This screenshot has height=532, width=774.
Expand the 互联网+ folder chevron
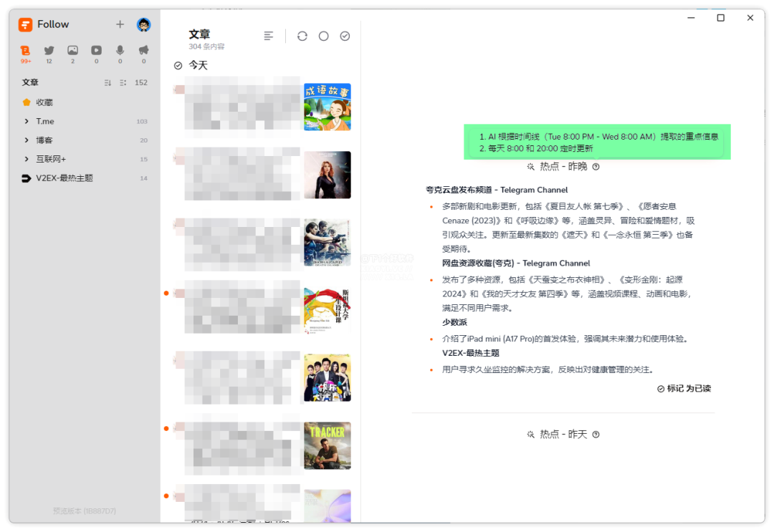[27, 159]
